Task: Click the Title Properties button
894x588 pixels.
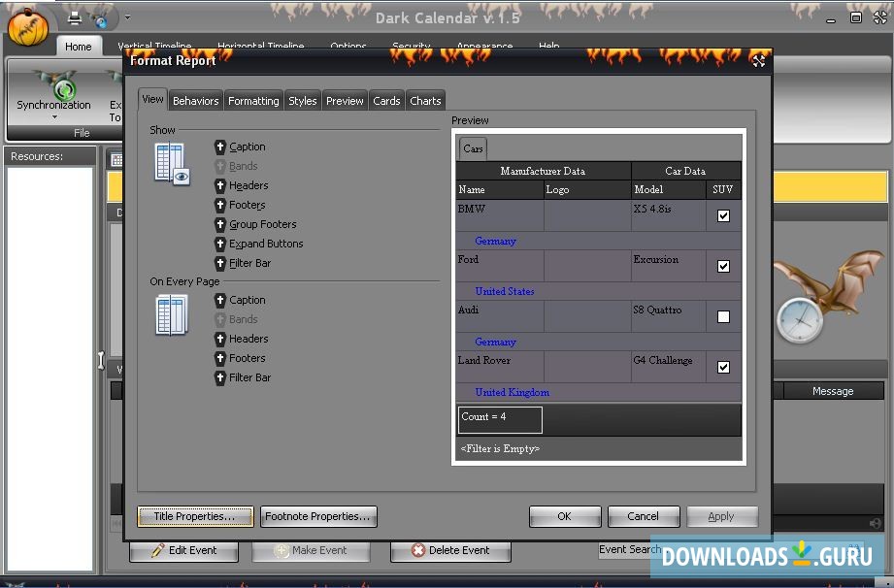Action: coord(195,516)
